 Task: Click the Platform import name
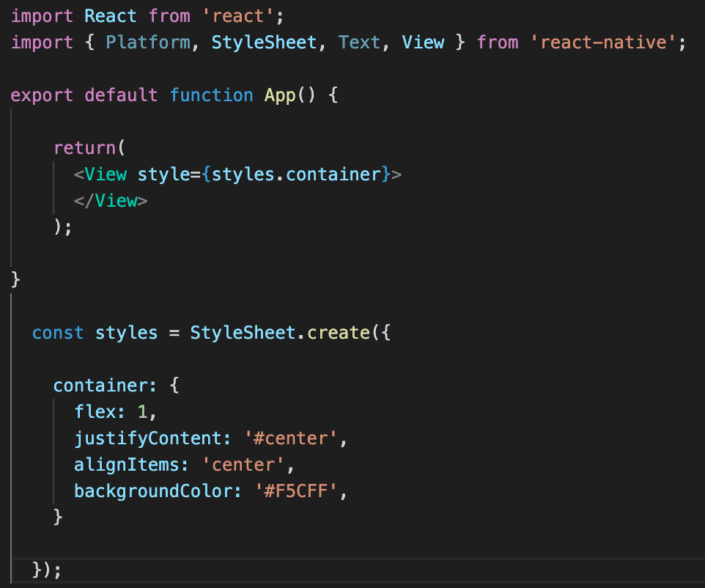148,42
